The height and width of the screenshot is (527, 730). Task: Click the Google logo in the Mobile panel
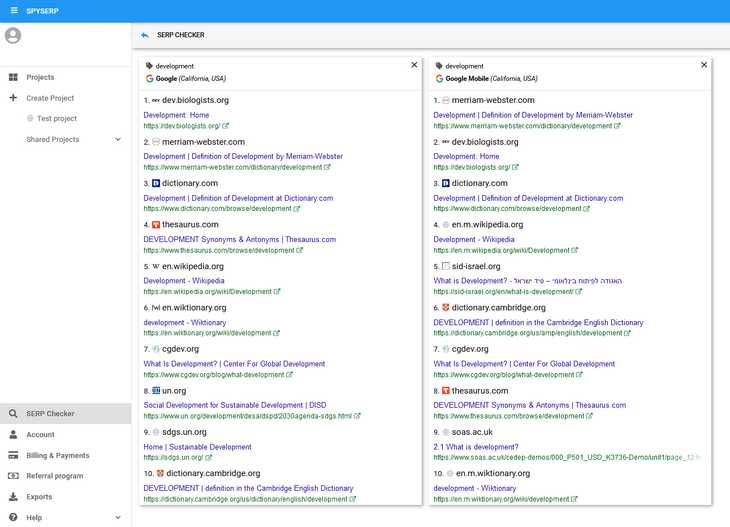coord(439,79)
